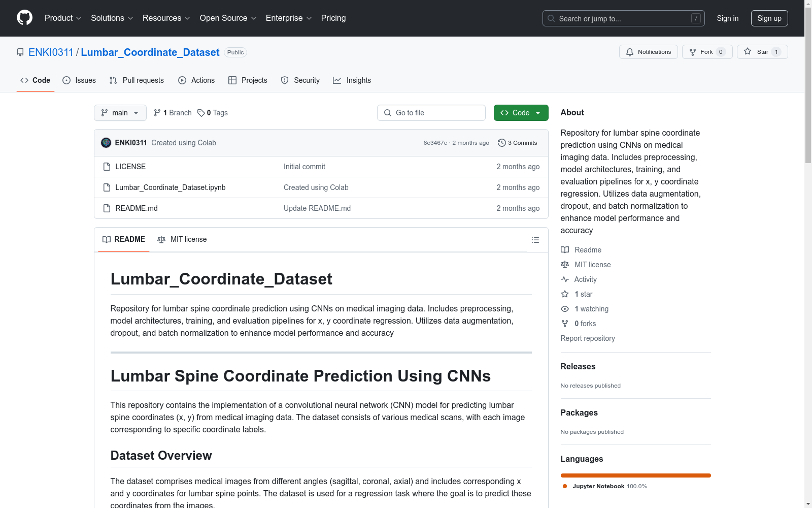Screen dimensions: 812x508
Task: Expand the Solutions menu
Action: click(112, 18)
